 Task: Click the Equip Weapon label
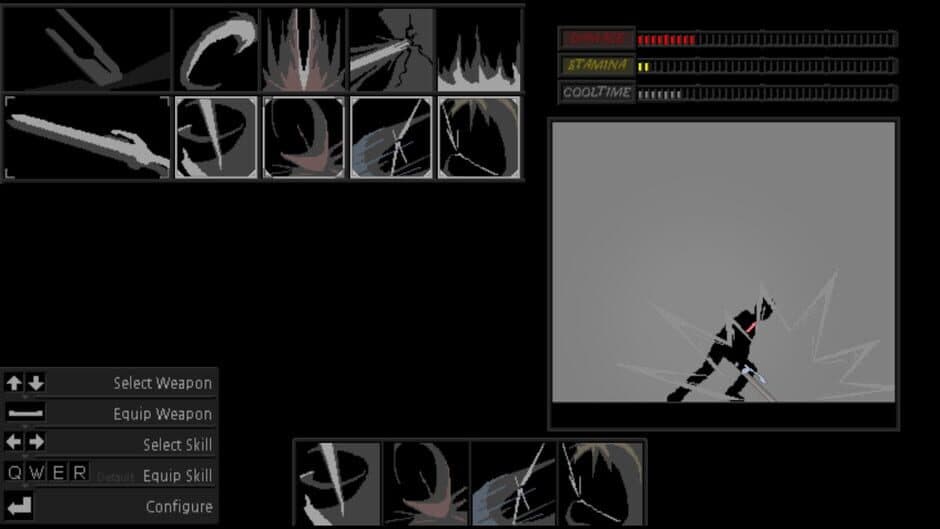click(162, 414)
